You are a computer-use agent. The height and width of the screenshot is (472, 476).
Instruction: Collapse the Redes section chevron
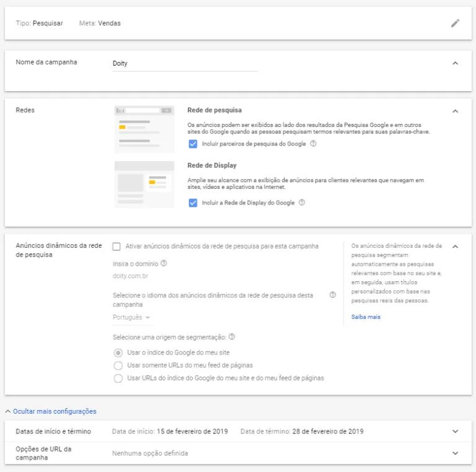(x=455, y=111)
